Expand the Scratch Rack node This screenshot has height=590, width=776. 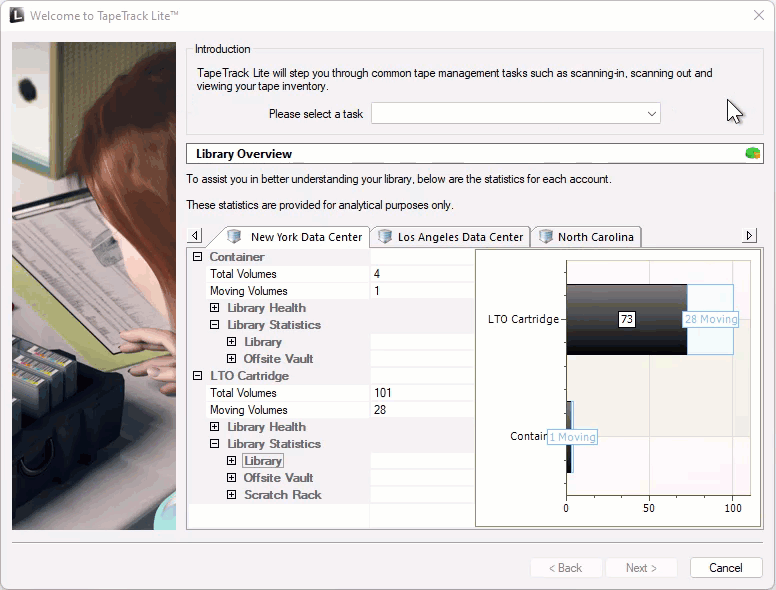232,495
